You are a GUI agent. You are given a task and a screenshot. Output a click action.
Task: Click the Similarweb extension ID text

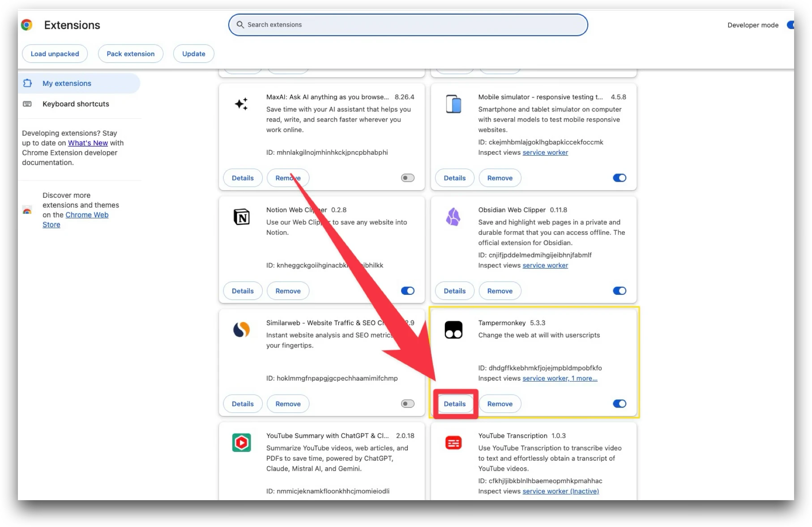coord(332,378)
